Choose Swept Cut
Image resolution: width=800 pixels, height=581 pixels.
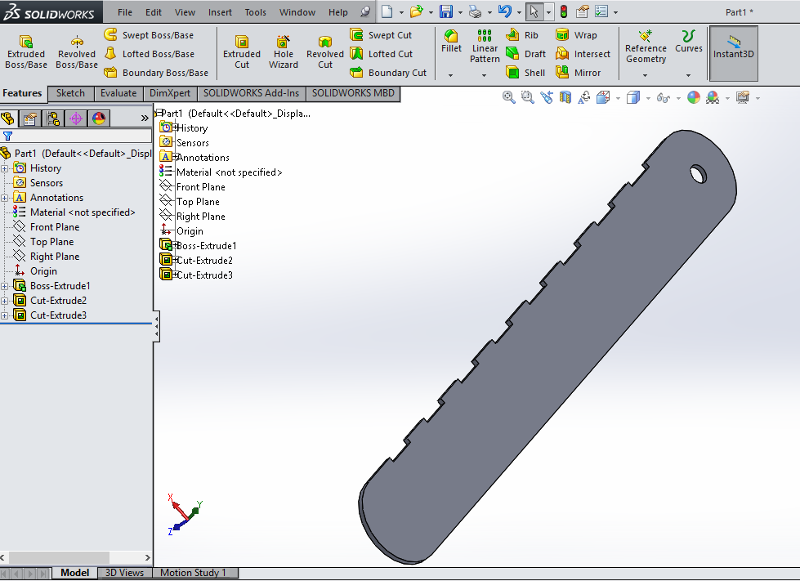click(x=381, y=35)
